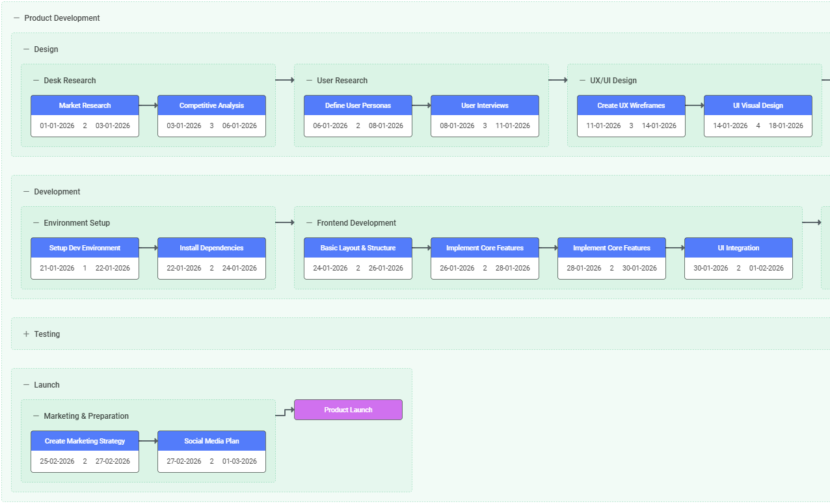This screenshot has width=830, height=504.
Task: Click the Social Media Plan task
Action: click(211, 441)
